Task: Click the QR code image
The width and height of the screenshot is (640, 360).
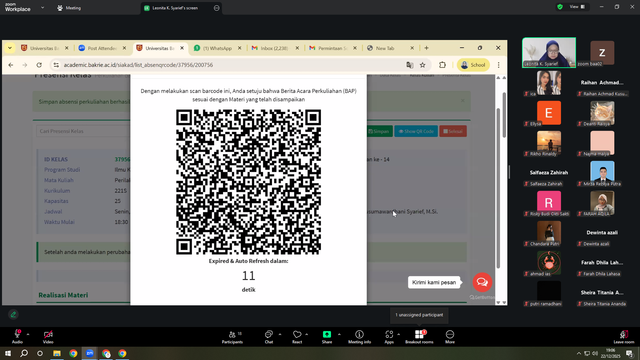Action: click(248, 182)
